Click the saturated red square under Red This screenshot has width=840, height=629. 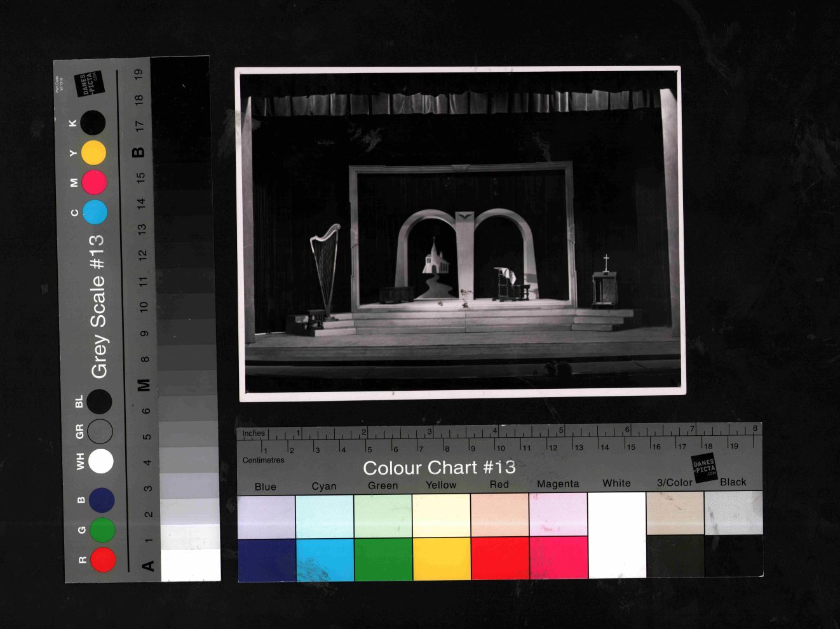500,558
